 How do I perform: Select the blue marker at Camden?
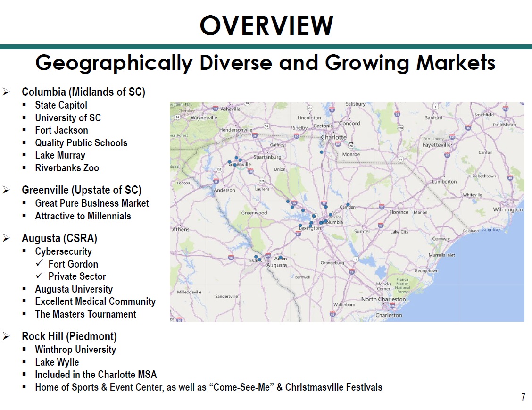(348, 205)
